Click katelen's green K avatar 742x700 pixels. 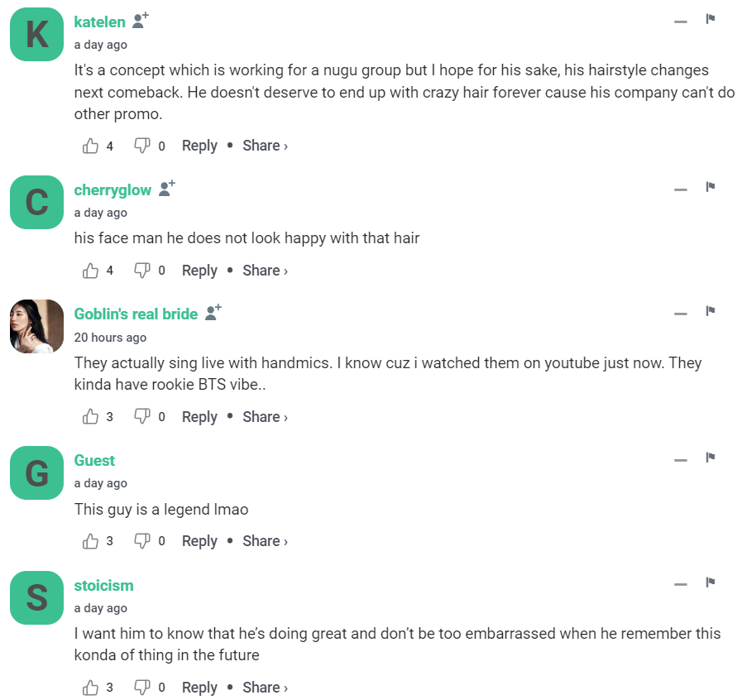pyautogui.click(x=37, y=35)
